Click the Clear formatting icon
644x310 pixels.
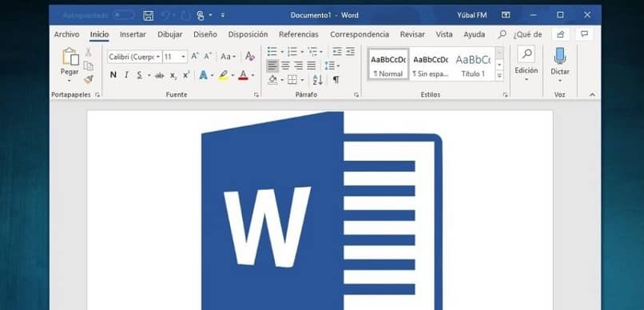coord(250,56)
